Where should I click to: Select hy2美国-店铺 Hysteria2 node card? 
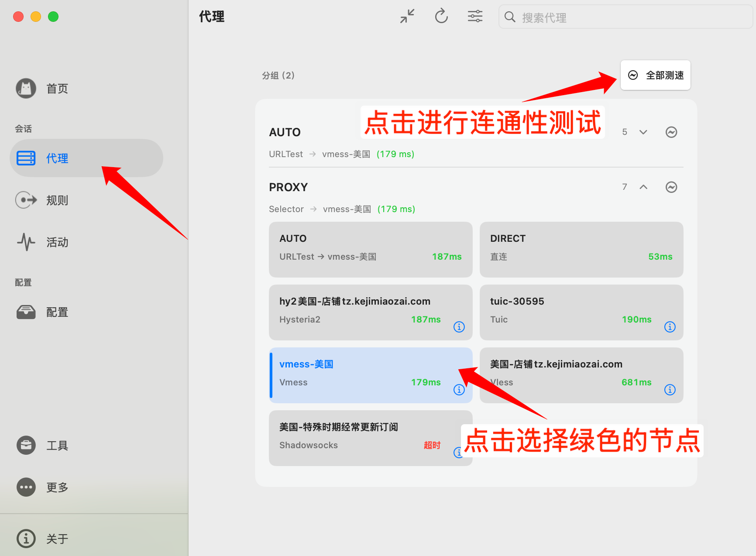coord(371,312)
